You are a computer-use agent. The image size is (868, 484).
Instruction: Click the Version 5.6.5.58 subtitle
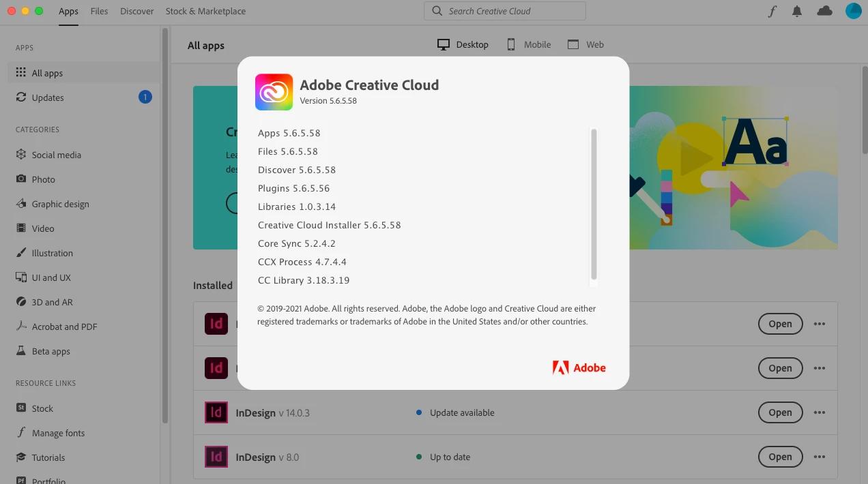[x=328, y=101]
